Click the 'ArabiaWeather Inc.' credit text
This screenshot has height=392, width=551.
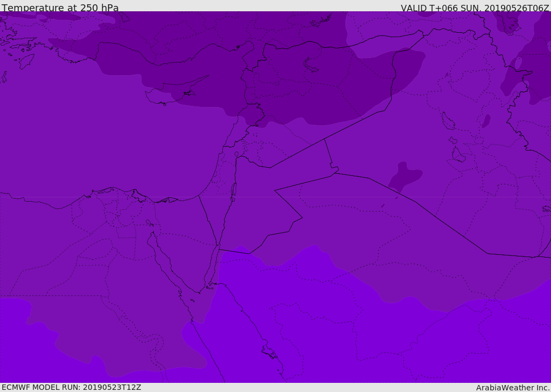(x=513, y=388)
